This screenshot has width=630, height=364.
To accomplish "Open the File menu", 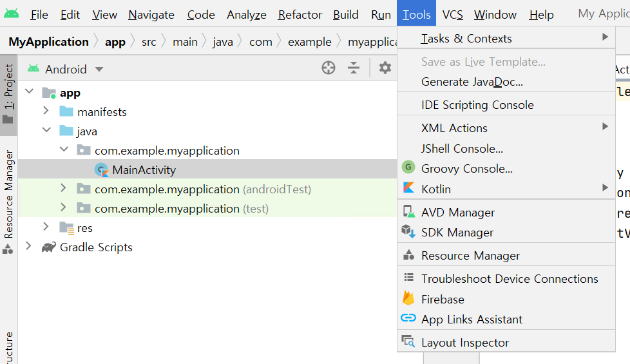I will pos(39,15).
